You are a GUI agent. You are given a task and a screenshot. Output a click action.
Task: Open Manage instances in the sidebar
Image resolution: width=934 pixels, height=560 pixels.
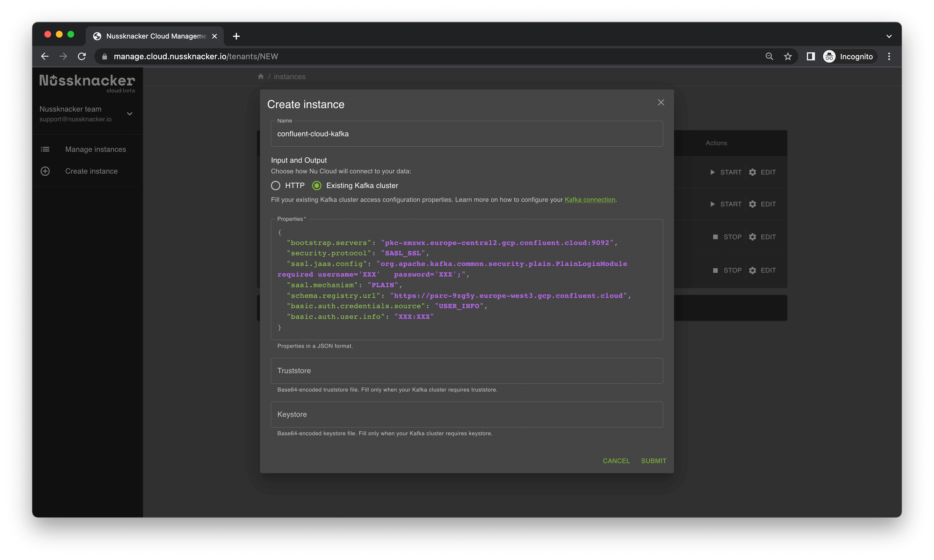(x=87, y=149)
